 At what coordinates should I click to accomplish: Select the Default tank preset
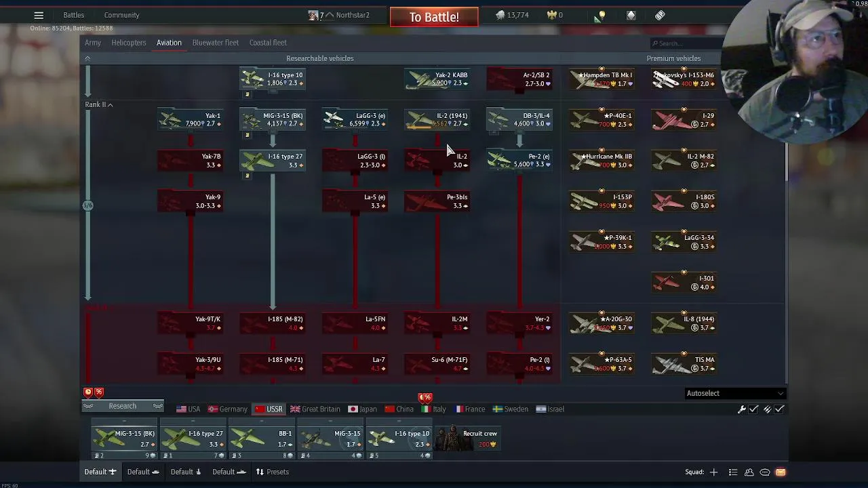[143, 472]
